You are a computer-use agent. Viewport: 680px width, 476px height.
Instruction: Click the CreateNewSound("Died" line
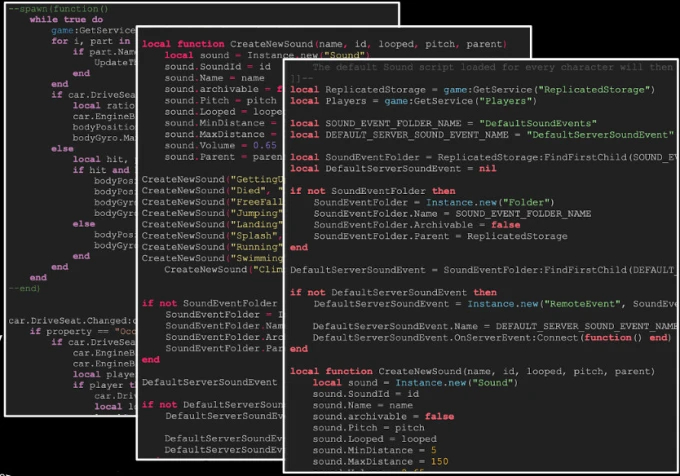[212, 190]
